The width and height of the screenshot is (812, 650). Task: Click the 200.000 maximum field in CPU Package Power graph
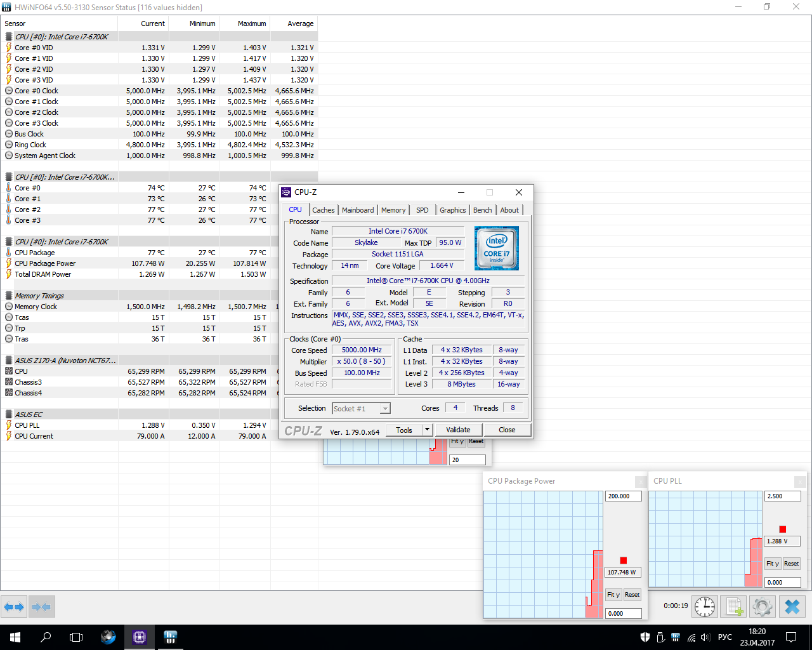pos(624,496)
